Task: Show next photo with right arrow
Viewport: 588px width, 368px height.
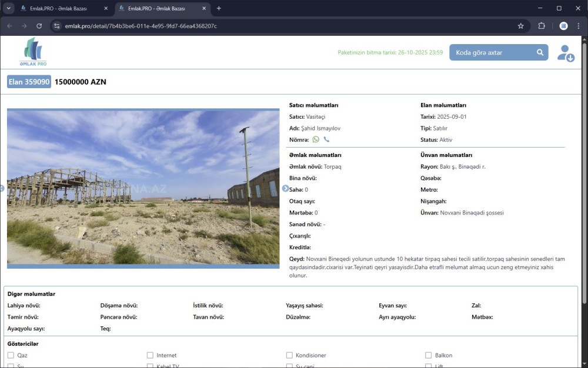Action: 285,188
